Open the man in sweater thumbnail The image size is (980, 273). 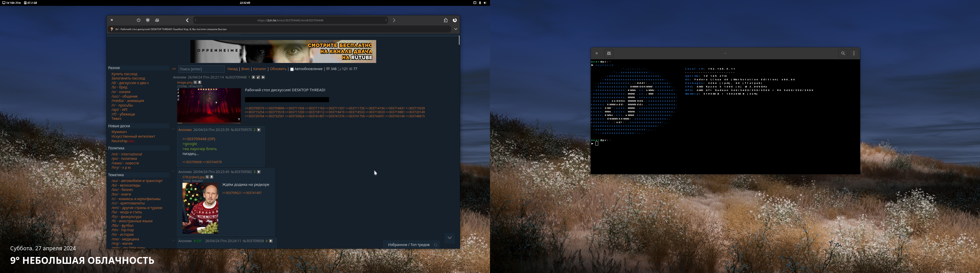tap(200, 208)
